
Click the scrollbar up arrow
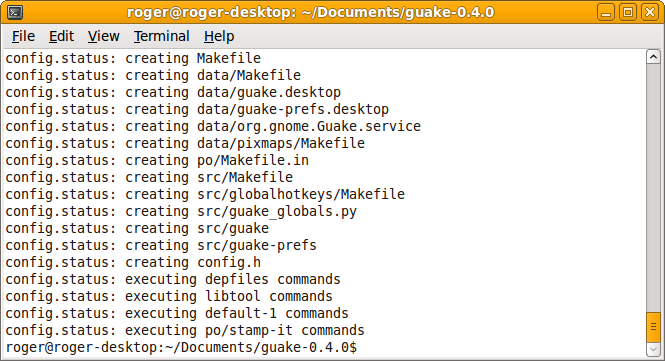click(x=653, y=57)
